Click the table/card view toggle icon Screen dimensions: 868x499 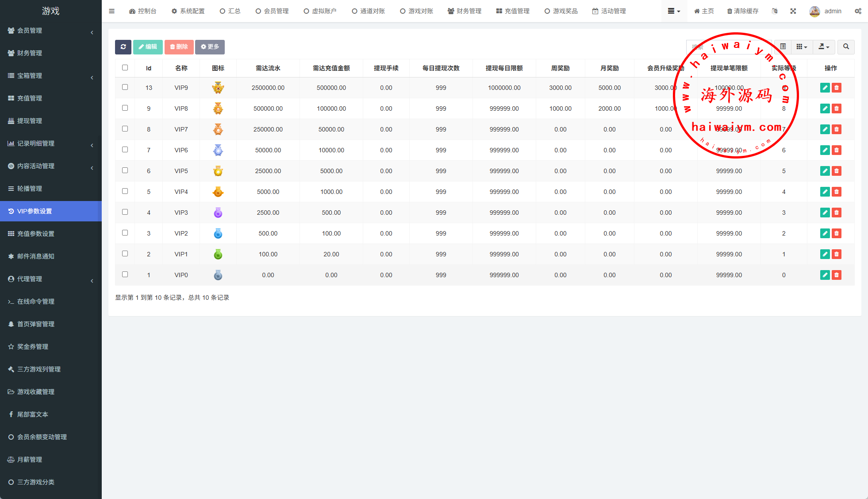[x=783, y=47]
